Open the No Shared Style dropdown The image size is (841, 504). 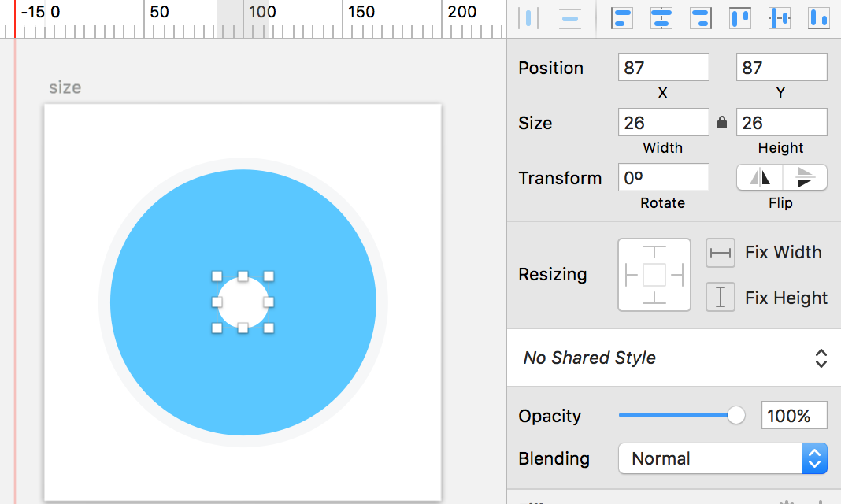673,358
